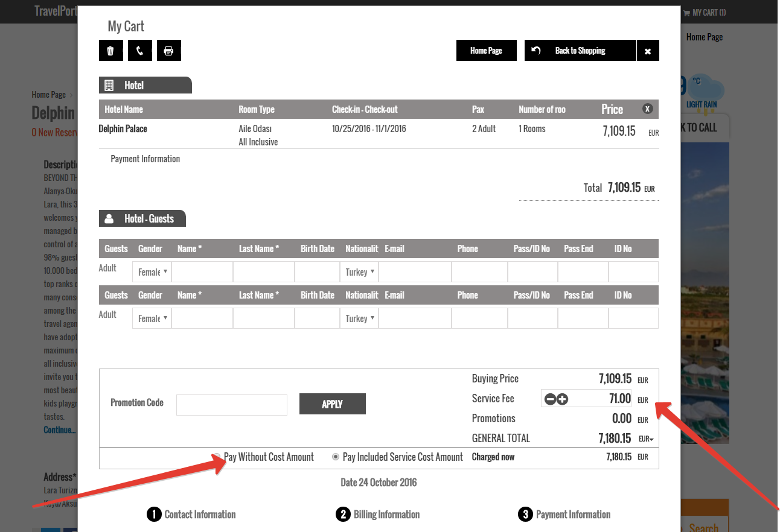Increase service fee with plus icon
This screenshot has width=780, height=532.
[563, 399]
